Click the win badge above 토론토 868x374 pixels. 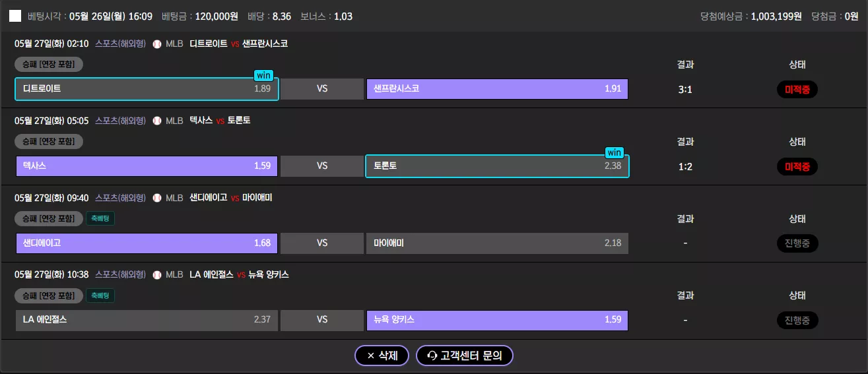pos(615,152)
